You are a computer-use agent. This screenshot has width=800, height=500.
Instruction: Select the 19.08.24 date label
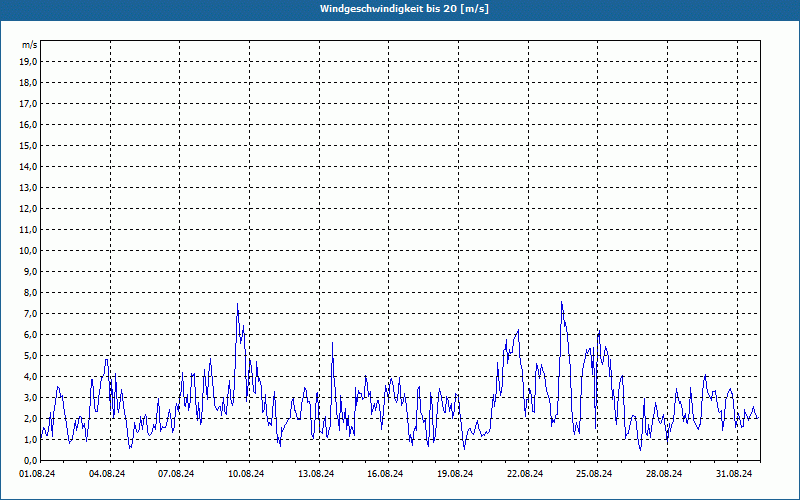tap(456, 474)
